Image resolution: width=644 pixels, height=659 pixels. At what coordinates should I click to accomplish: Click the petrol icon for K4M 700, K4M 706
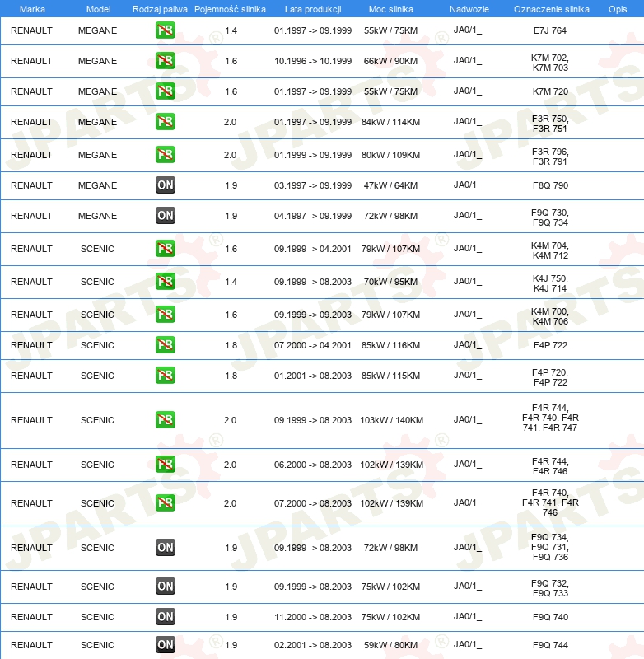click(x=165, y=315)
